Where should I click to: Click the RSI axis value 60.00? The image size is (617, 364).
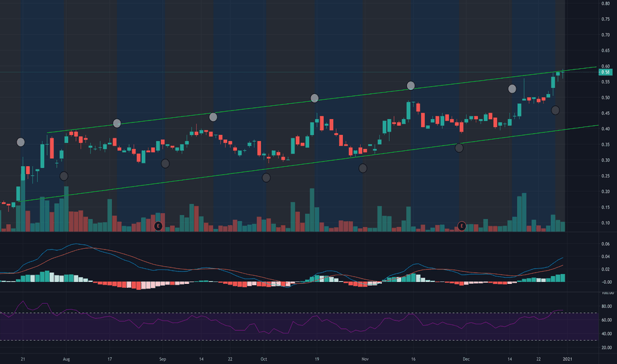(x=606, y=320)
